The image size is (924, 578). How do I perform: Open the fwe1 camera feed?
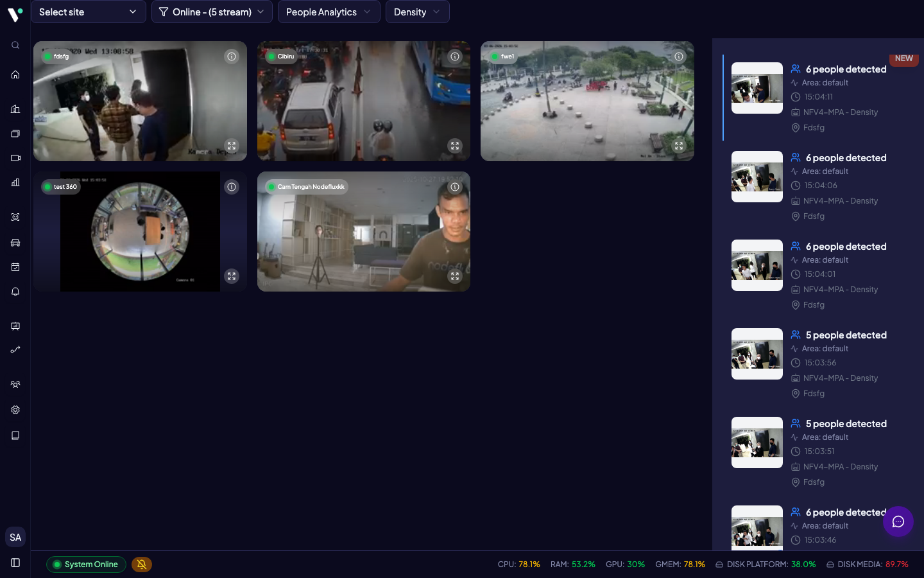click(x=587, y=101)
